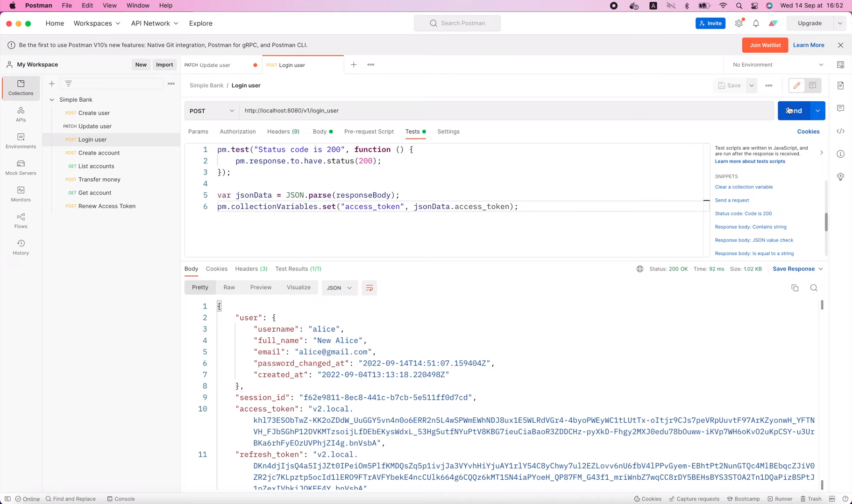The image size is (852, 504).
Task: Open the HTTP method POST dropdown
Action: tap(212, 111)
